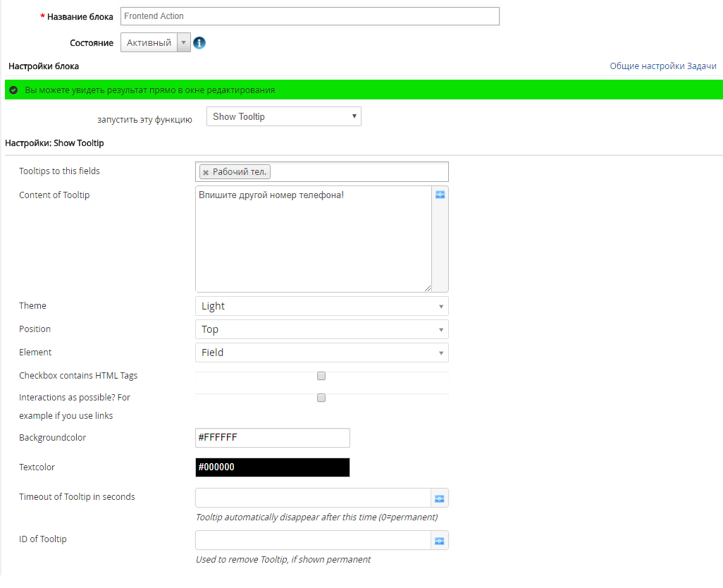The image size is (723, 588).
Task: Click into the Название блока text field
Action: (309, 16)
